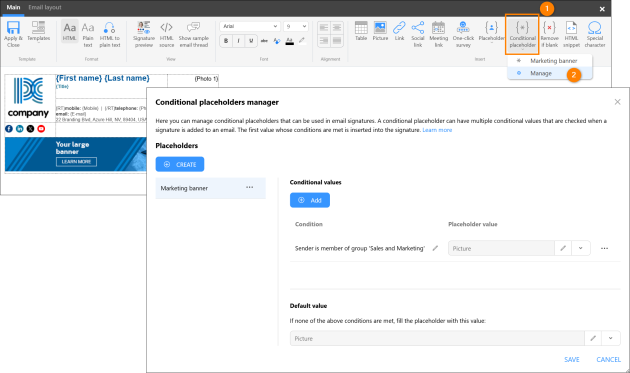This screenshot has width=630, height=373.
Task: Toggle underline formatting
Action: tap(251, 41)
